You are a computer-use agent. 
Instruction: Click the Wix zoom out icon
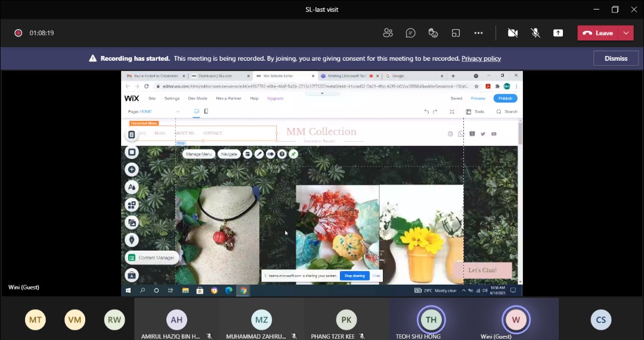point(452,111)
